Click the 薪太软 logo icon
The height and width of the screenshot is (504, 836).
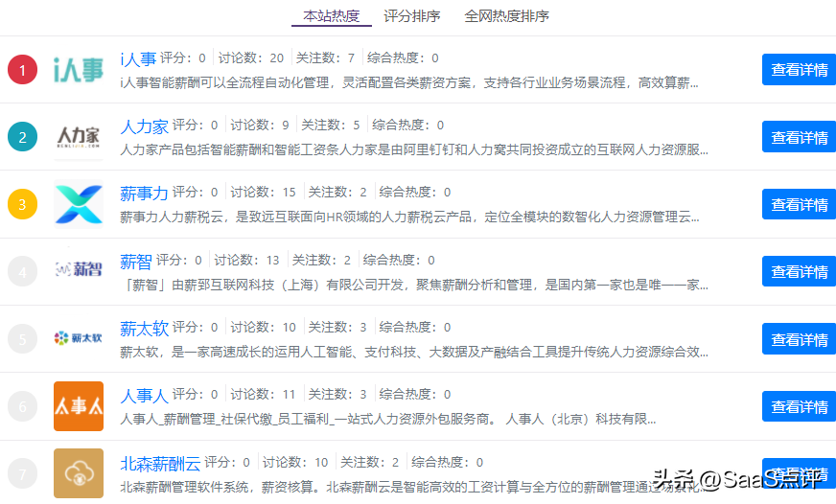(x=78, y=338)
